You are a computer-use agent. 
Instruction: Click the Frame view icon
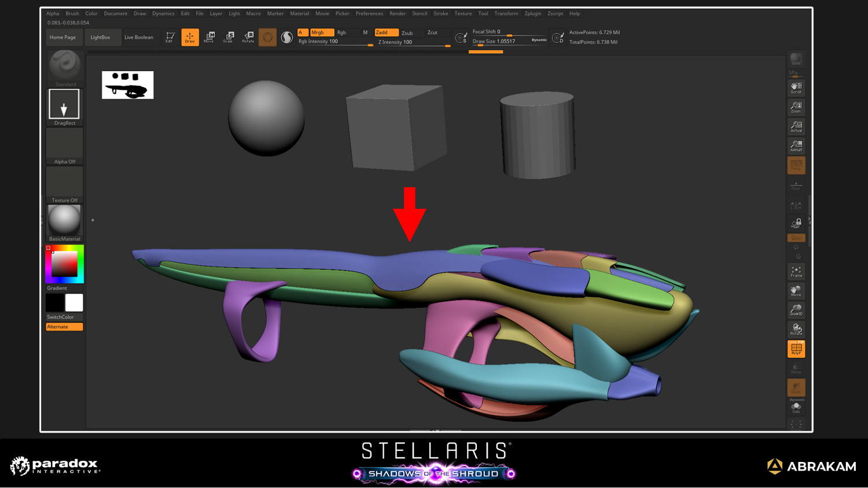pos(796,272)
